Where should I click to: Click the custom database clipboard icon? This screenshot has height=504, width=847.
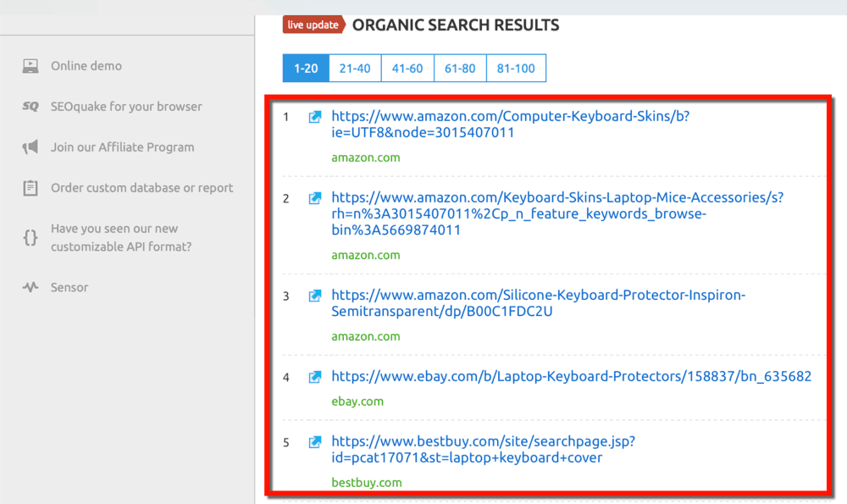point(30,187)
